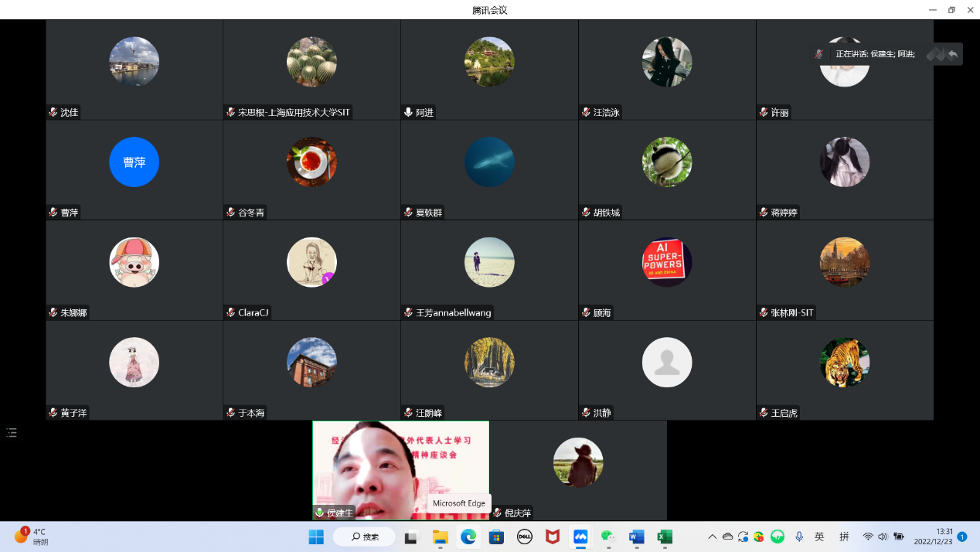
Task: Open the list menu icon at left edge
Action: point(12,433)
